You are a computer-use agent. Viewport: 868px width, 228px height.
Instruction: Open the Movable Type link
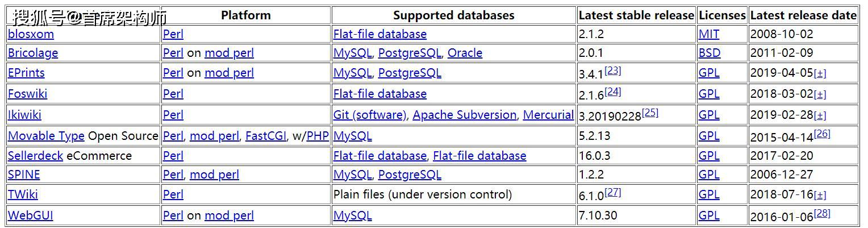46,136
